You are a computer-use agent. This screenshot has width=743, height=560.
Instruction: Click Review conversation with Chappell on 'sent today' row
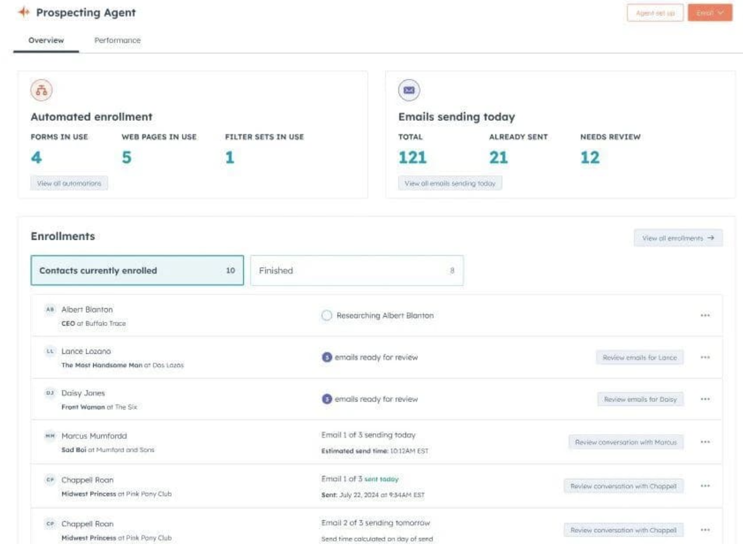coord(623,486)
